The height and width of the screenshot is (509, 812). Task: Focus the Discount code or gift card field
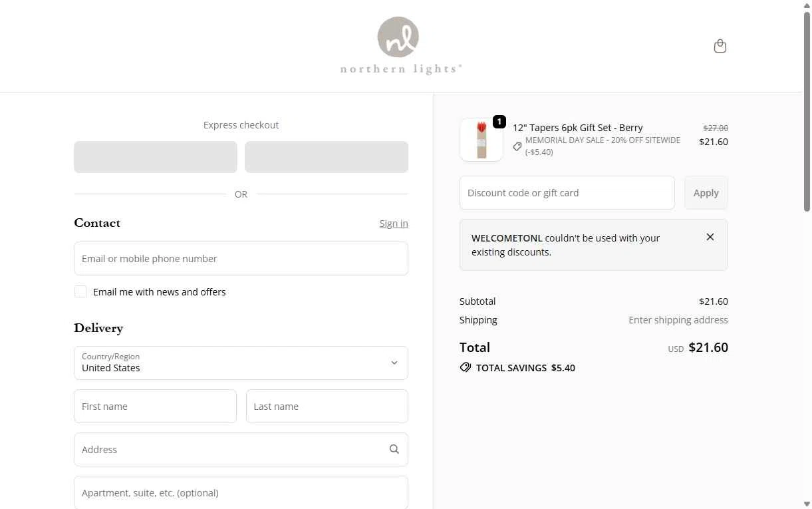567,193
